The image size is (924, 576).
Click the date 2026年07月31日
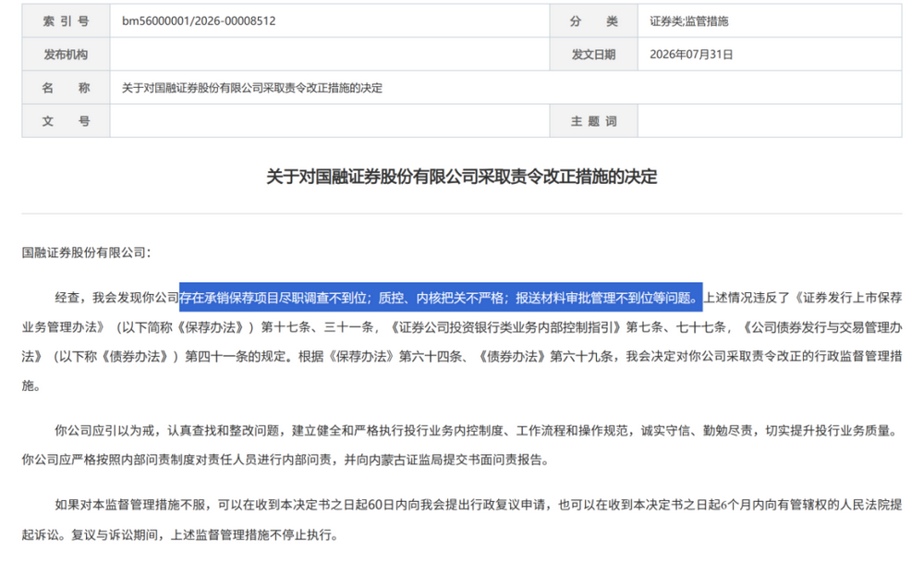pos(691,55)
